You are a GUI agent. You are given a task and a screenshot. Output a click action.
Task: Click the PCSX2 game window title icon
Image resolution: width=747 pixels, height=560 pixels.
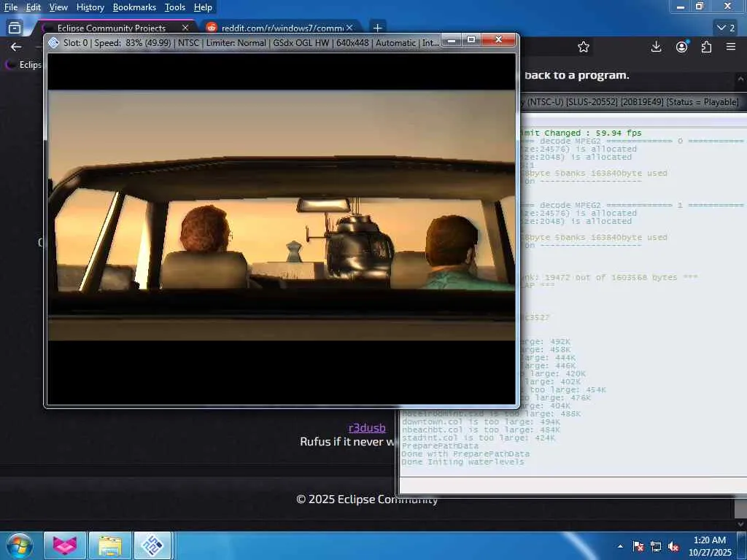[x=54, y=42]
